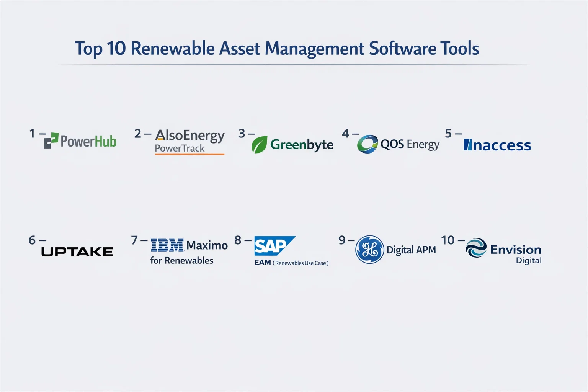Click the Top 10 Renewable Asset Management title
The image size is (588, 392).
pos(277,49)
